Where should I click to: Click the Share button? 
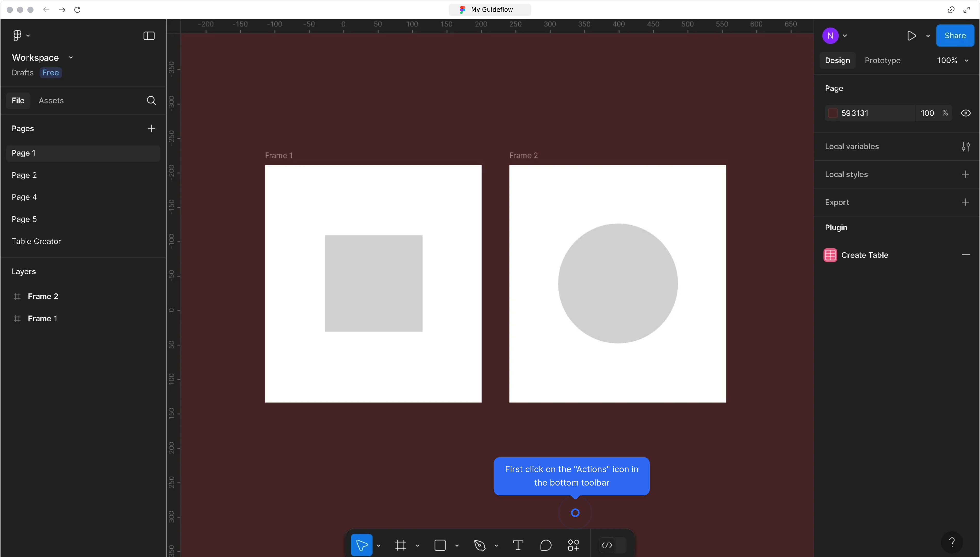click(955, 35)
